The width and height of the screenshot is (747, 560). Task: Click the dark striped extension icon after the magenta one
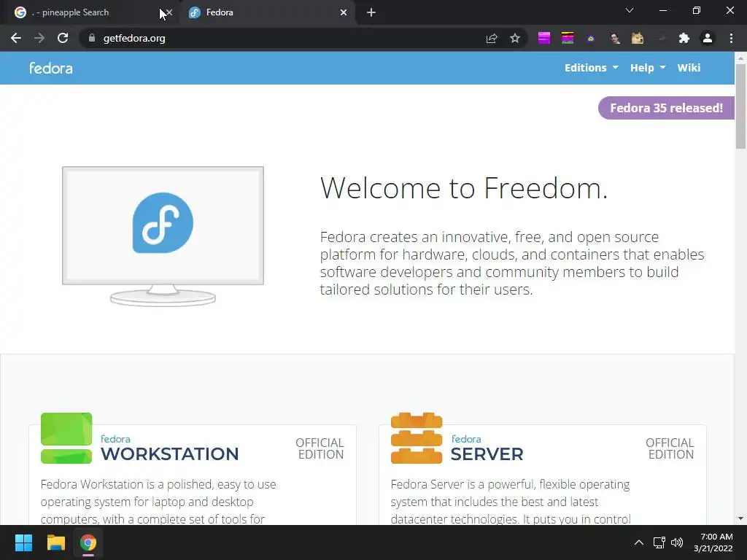point(568,38)
